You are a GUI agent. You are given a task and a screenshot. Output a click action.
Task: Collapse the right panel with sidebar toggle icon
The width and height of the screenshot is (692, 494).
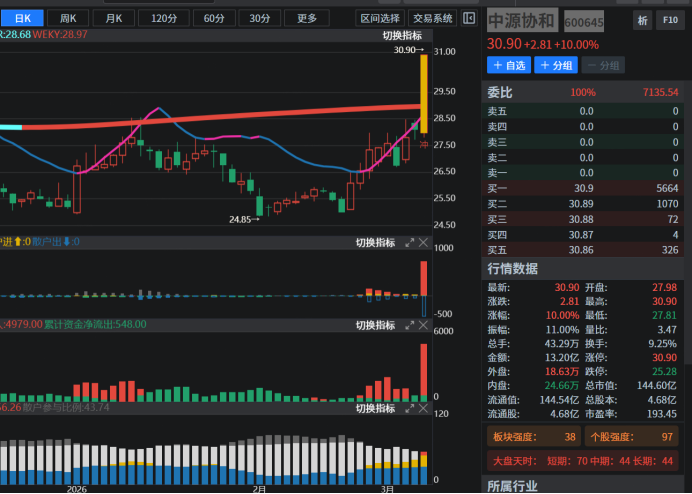pyautogui.click(x=469, y=18)
